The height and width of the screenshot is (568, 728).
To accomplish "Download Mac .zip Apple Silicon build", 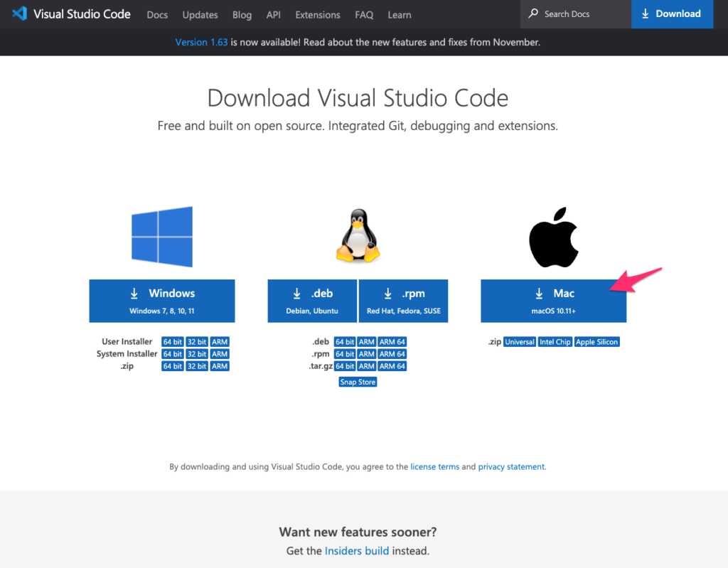I will click(597, 342).
